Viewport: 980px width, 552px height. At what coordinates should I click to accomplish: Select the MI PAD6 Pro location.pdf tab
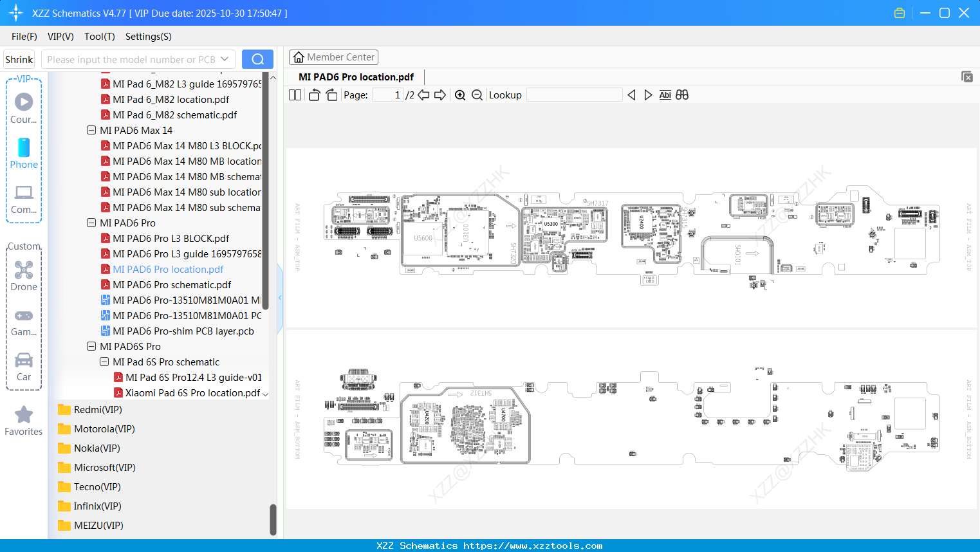pos(356,77)
